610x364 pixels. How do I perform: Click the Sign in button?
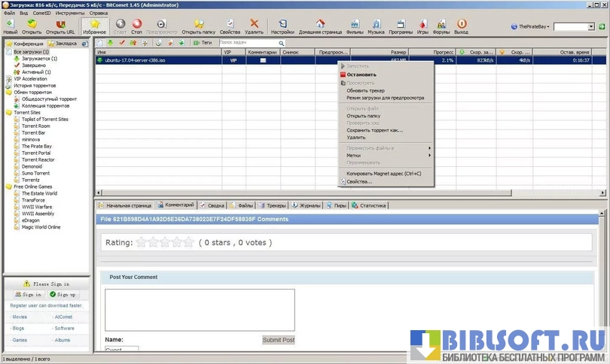(29, 294)
